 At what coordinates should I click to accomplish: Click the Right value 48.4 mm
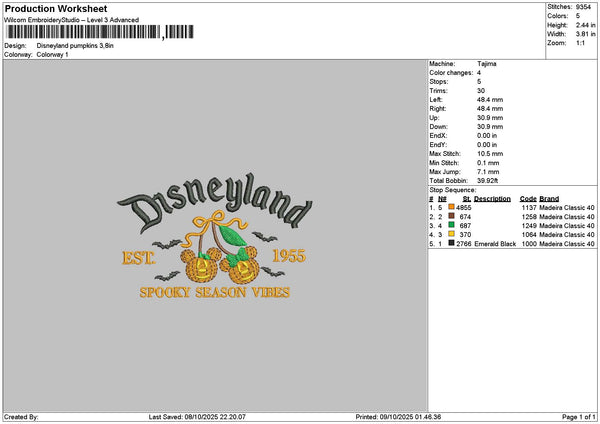pyautogui.click(x=490, y=109)
